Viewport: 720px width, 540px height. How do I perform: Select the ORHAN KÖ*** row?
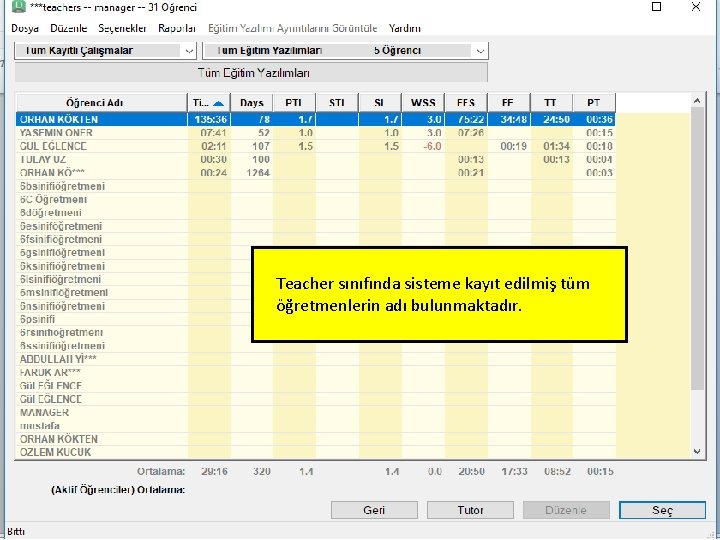click(x=316, y=173)
